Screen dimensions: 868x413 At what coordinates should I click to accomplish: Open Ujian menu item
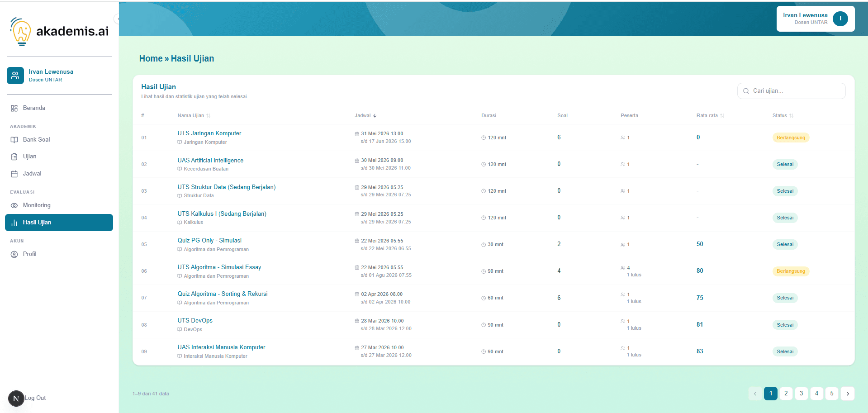click(59, 157)
